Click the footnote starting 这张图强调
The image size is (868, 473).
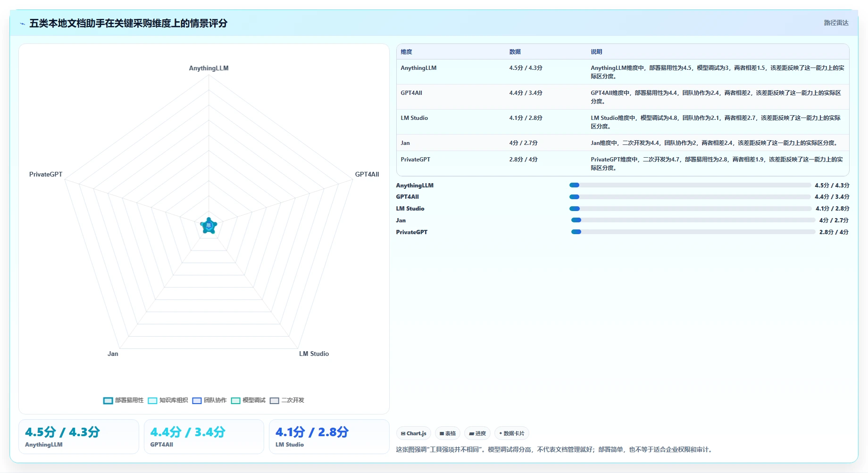pos(555,449)
